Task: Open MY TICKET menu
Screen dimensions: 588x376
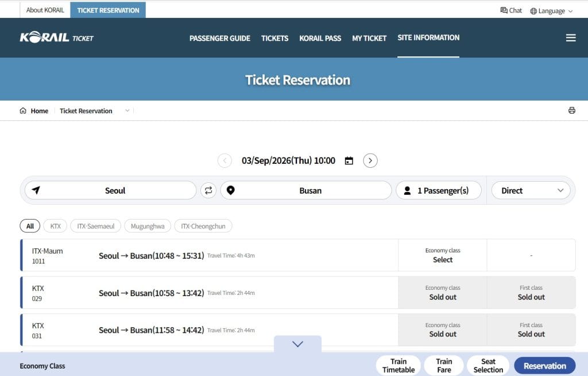Action: tap(369, 38)
